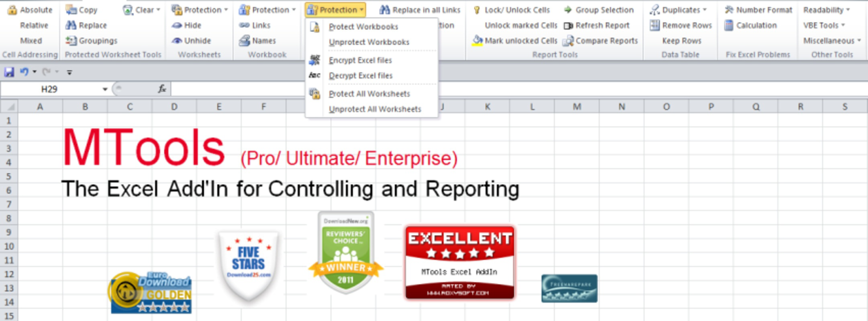The image size is (868, 321).
Task: Select row 1 header
Action: pos(9,120)
